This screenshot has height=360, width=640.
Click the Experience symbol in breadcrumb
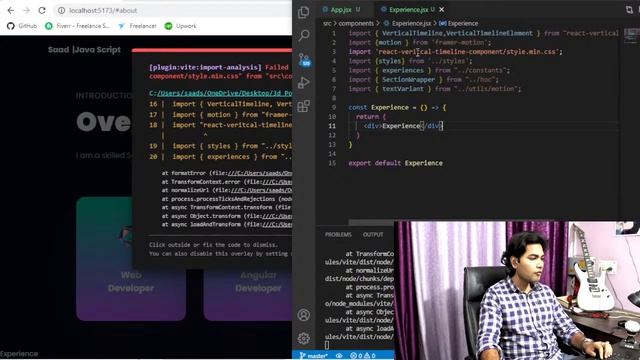(x=459, y=23)
